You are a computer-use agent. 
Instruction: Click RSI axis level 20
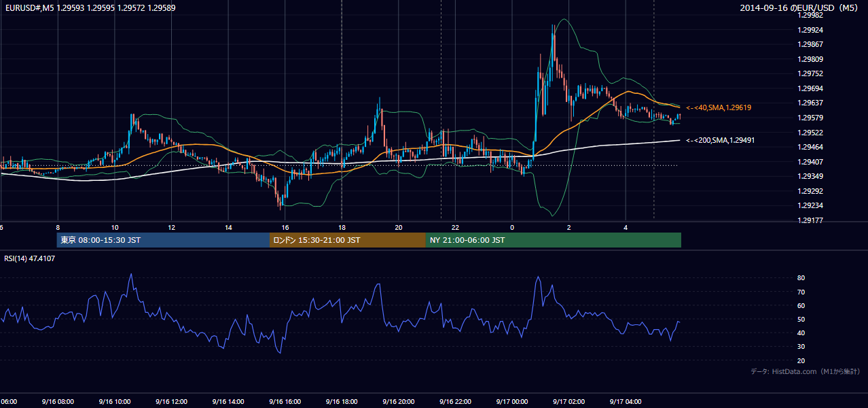(801, 360)
